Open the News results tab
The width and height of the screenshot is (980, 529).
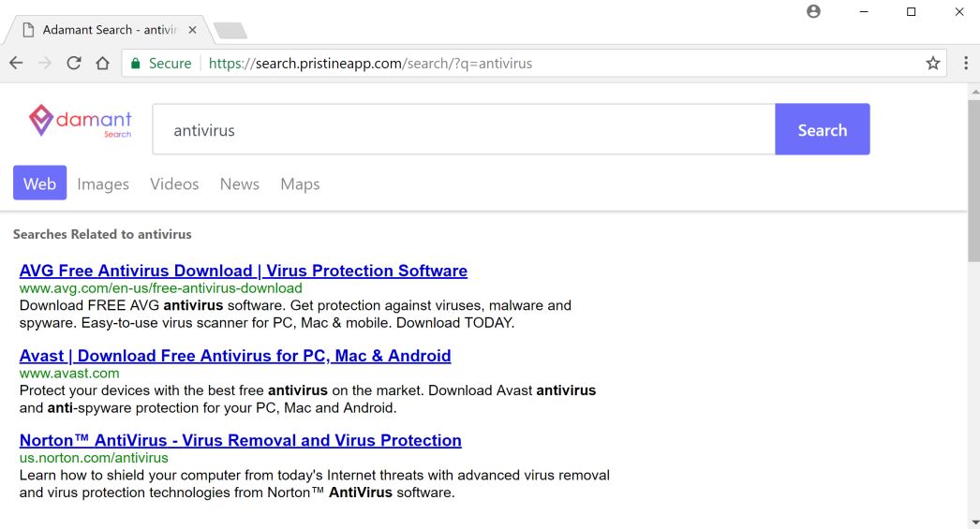240,184
